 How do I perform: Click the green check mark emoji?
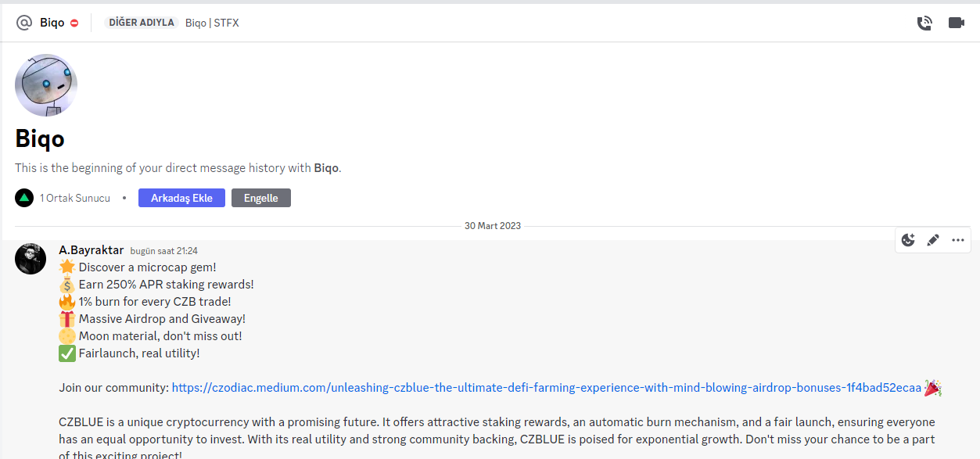click(67, 353)
